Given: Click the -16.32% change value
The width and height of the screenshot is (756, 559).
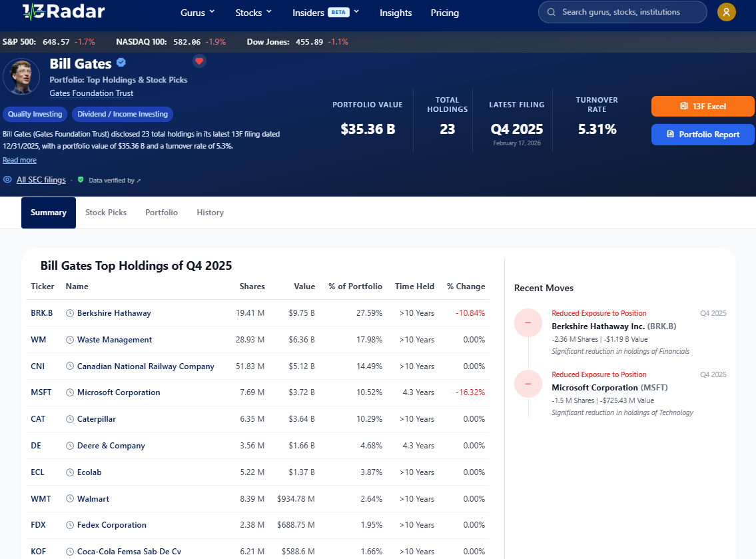Looking at the screenshot, I should pyautogui.click(x=470, y=392).
